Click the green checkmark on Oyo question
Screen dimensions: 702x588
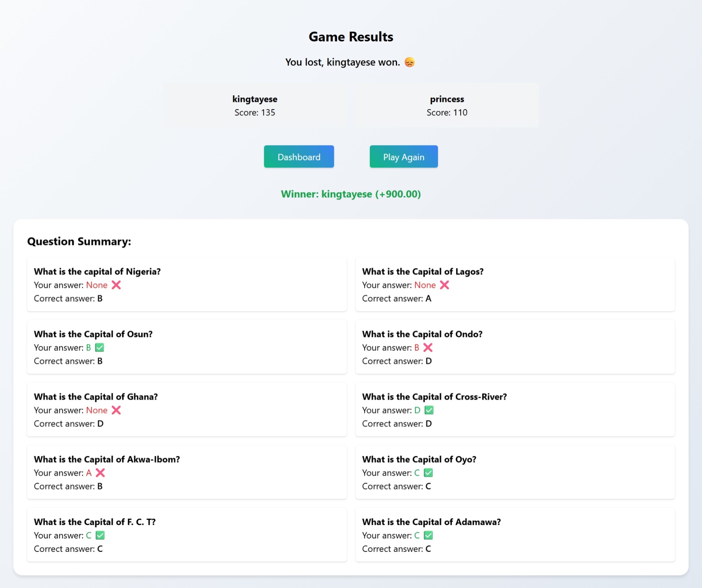(x=428, y=473)
